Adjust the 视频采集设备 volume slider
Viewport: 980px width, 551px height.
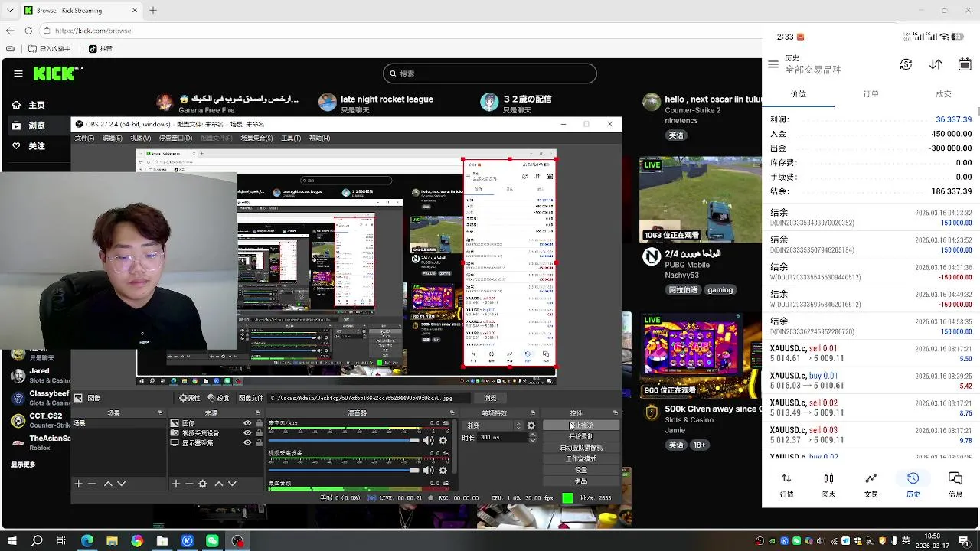coord(344,470)
